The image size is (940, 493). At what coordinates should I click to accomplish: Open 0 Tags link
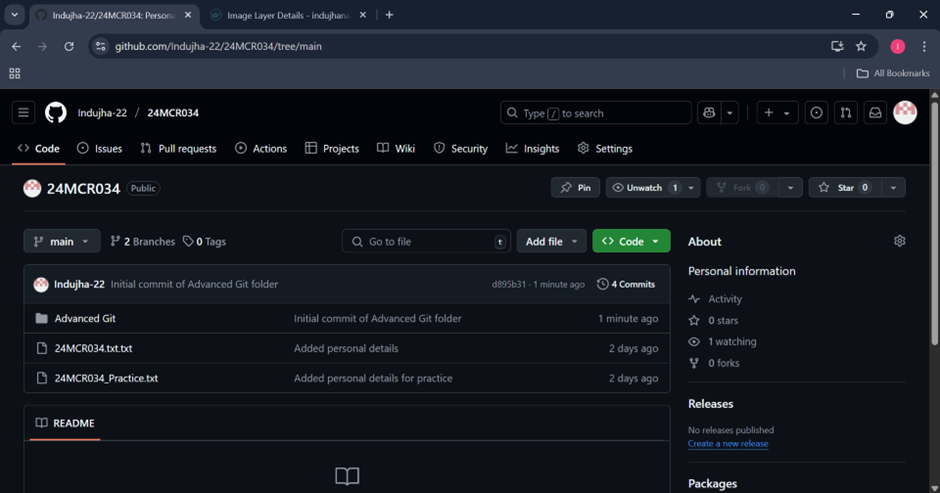[204, 241]
